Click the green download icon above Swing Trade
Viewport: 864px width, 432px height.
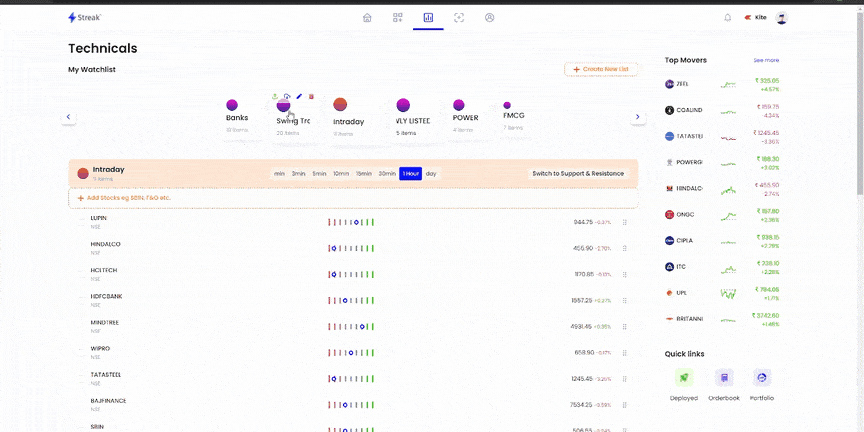coord(275,96)
